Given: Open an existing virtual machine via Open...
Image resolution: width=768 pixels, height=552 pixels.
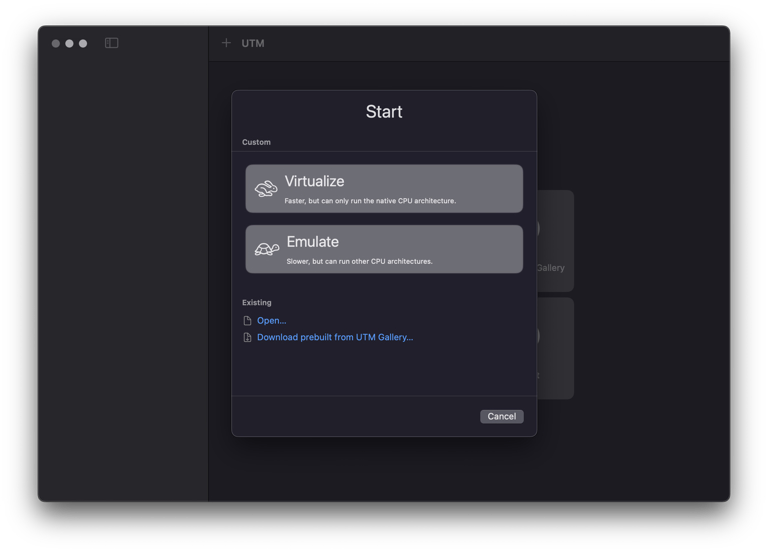Looking at the screenshot, I should pyautogui.click(x=271, y=321).
